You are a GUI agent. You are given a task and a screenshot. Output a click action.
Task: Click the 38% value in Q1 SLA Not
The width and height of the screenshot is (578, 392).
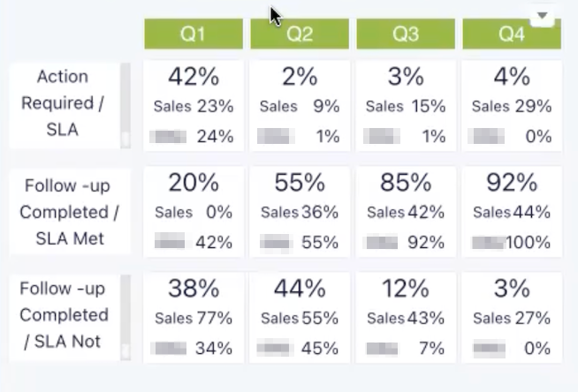tap(194, 290)
